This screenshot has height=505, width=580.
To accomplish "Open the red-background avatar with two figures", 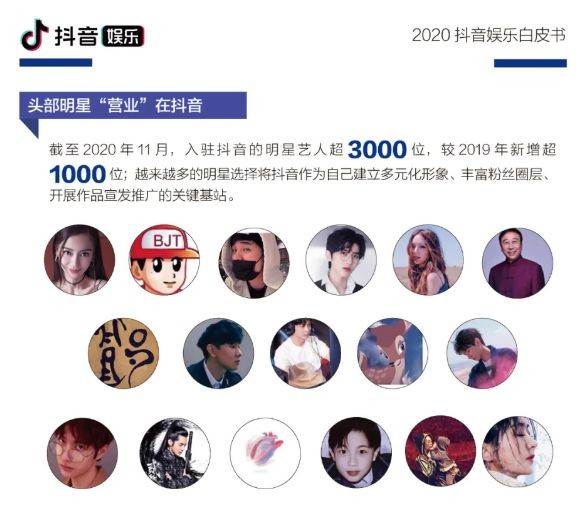I will click(441, 451).
